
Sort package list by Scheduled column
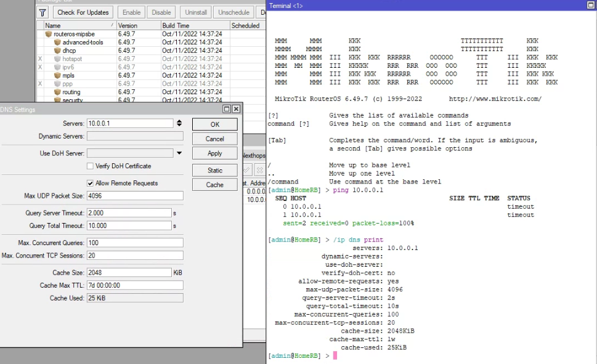point(248,25)
